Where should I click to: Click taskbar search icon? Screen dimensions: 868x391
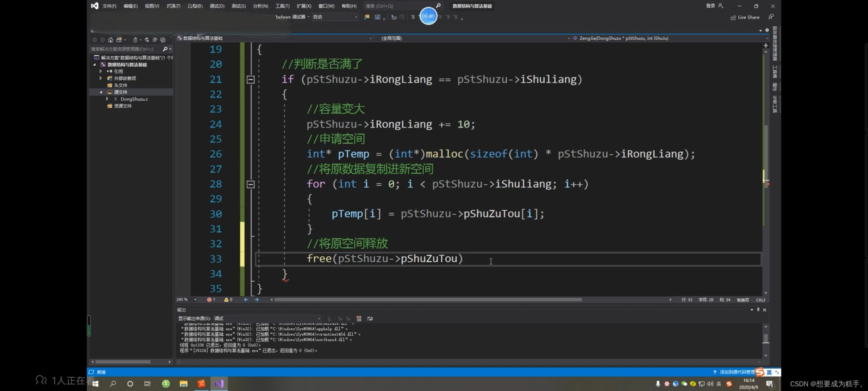[113, 384]
